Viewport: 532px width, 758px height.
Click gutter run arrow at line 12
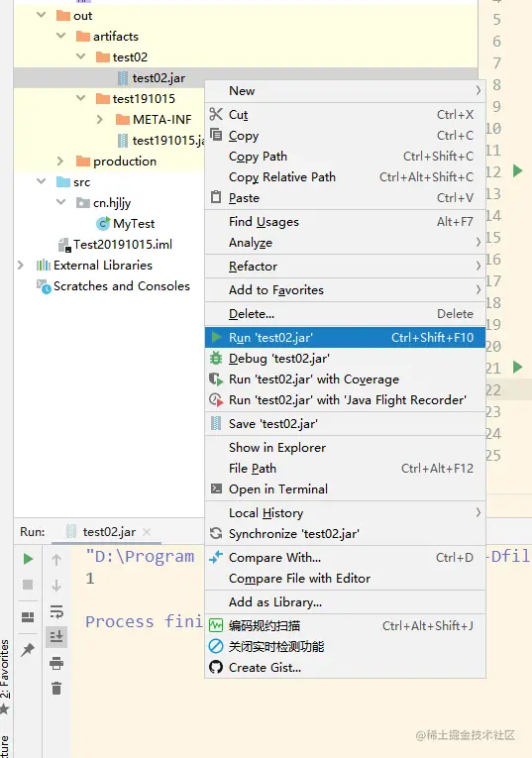click(517, 170)
